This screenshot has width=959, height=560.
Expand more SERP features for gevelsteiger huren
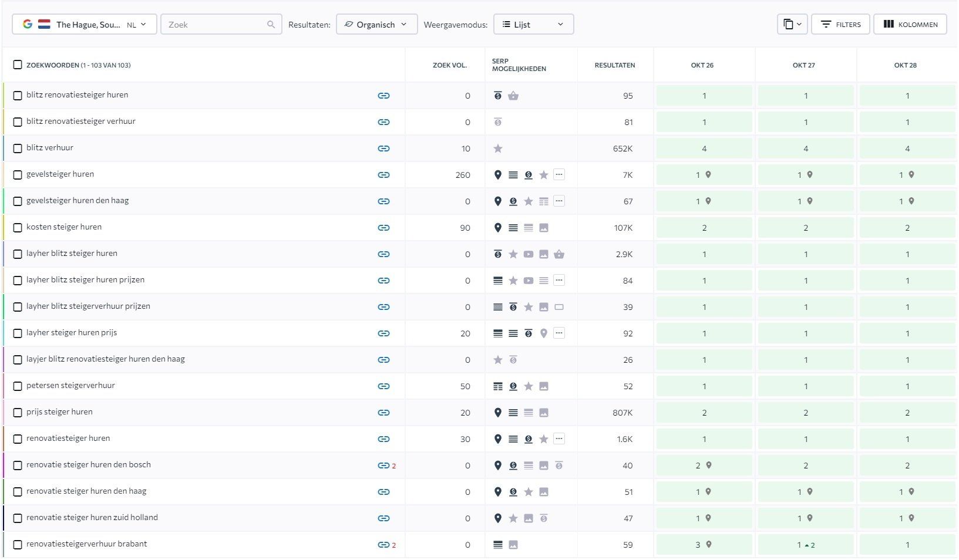pos(559,174)
